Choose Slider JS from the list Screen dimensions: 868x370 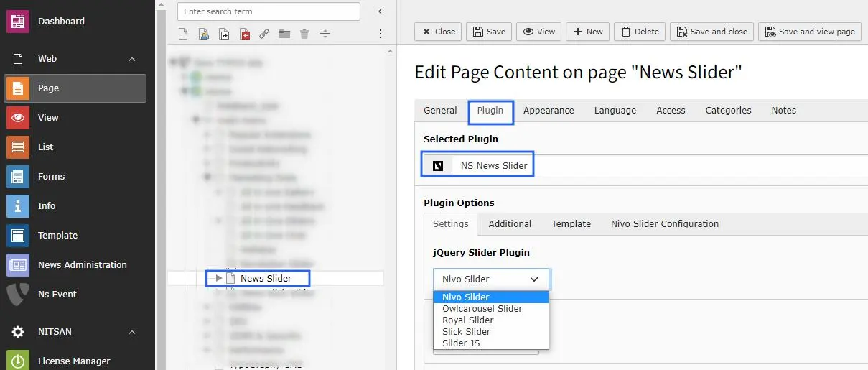point(491,343)
